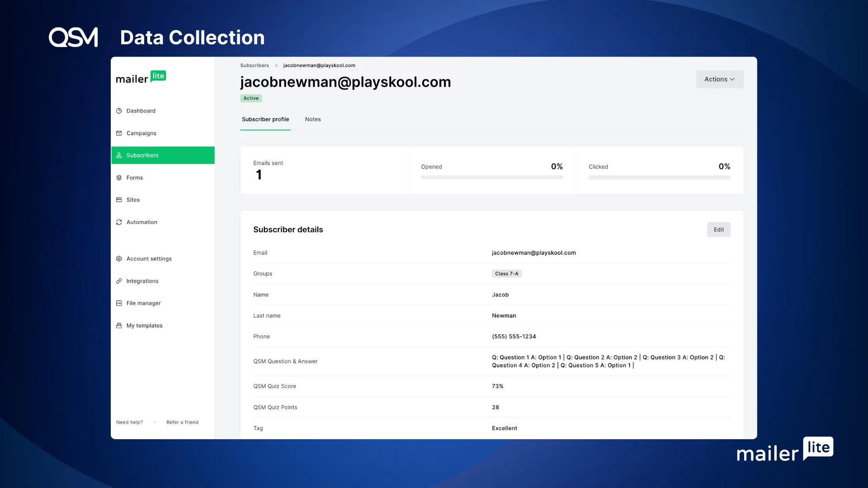Click the Dashboard clock icon

pos(119,111)
